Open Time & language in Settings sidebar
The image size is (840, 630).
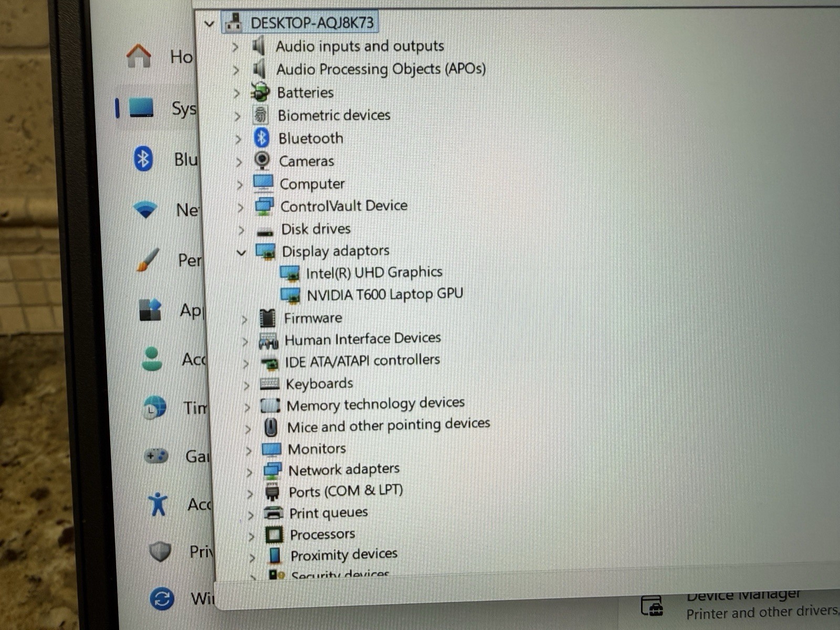[176, 407]
